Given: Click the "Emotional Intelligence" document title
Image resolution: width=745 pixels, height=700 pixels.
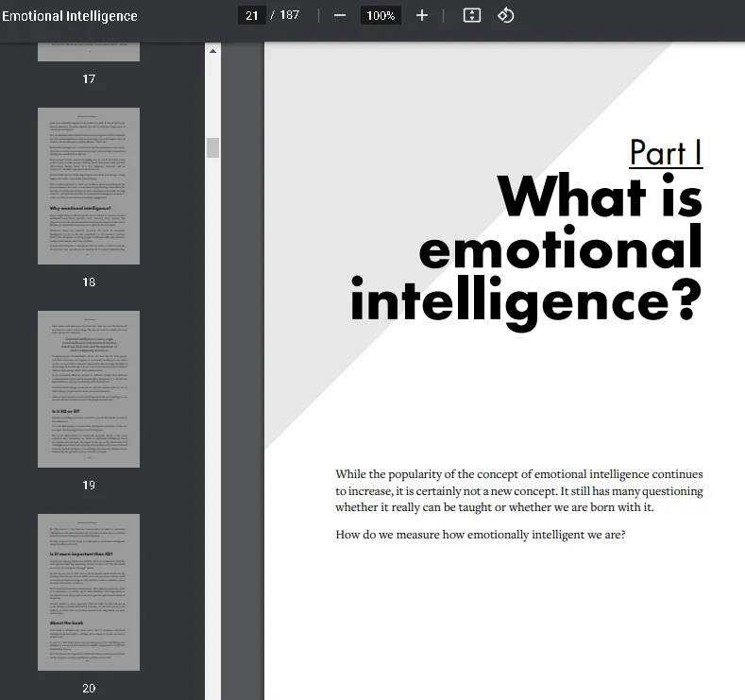Looking at the screenshot, I should tap(70, 16).
